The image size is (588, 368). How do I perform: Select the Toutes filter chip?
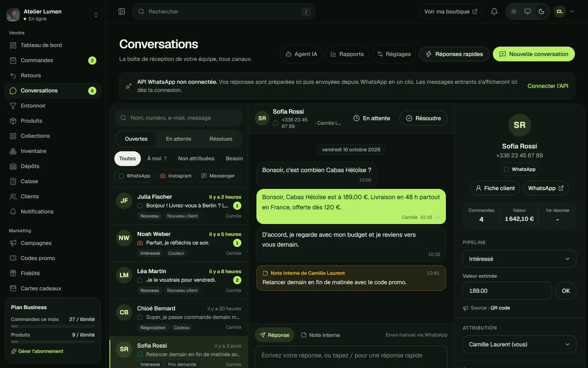127,159
